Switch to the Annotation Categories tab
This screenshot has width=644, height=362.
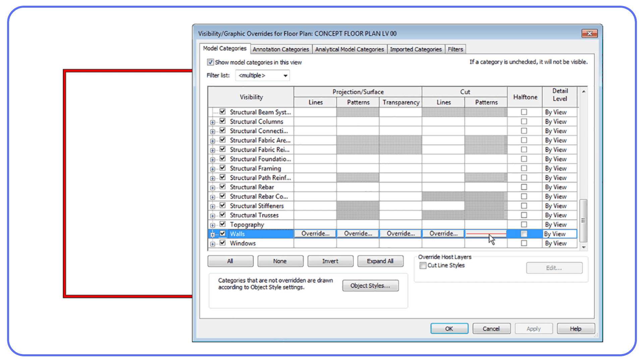tap(281, 49)
